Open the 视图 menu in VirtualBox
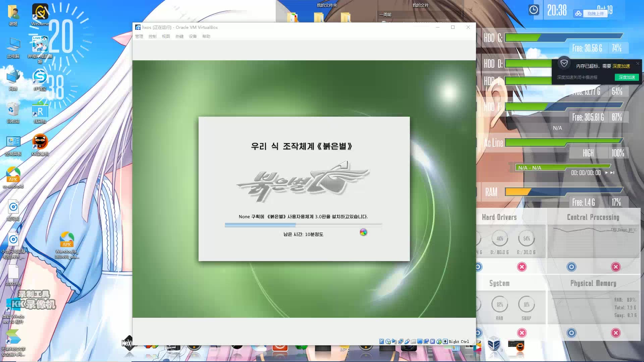This screenshot has height=362, width=644. coord(166,37)
